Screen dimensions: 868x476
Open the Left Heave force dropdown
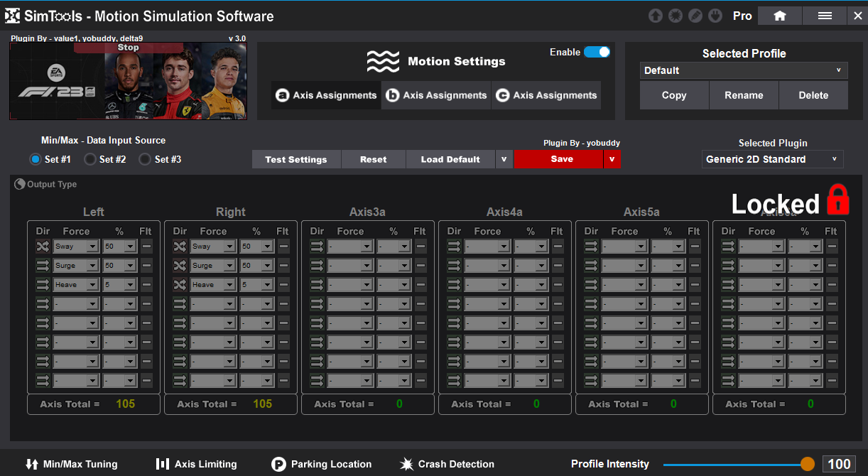[76, 285]
